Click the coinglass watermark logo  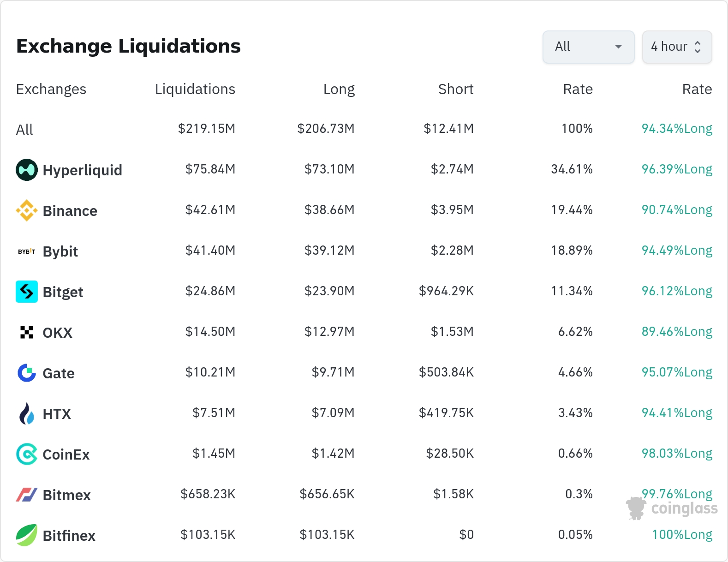click(672, 508)
